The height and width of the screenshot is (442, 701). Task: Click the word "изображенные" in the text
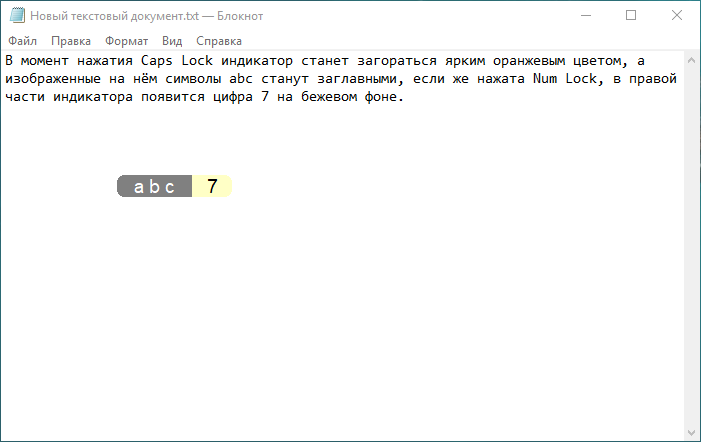click(53, 79)
